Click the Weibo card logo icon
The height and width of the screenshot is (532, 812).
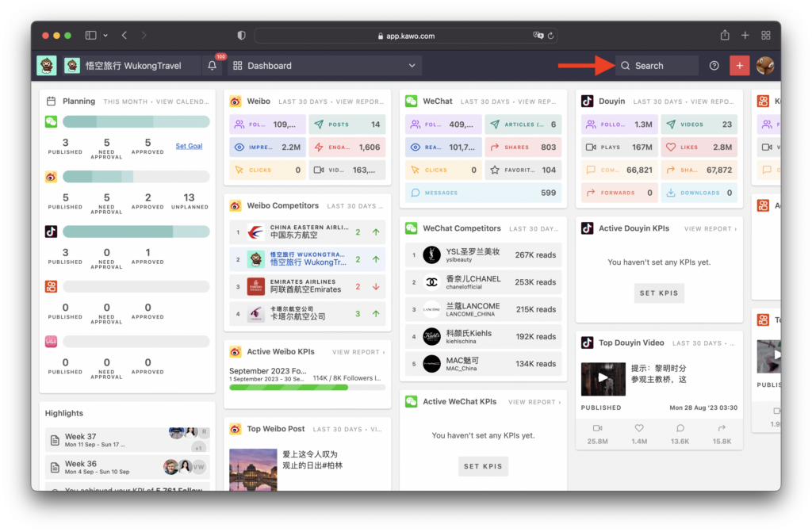point(235,101)
